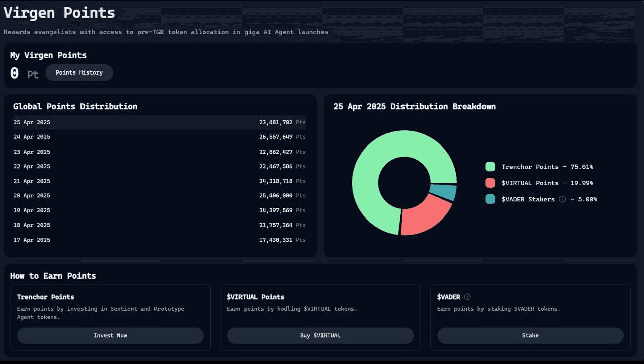Select the red $VIRTUAL Points legend swatch
The width and height of the screenshot is (644, 364).
(490, 183)
